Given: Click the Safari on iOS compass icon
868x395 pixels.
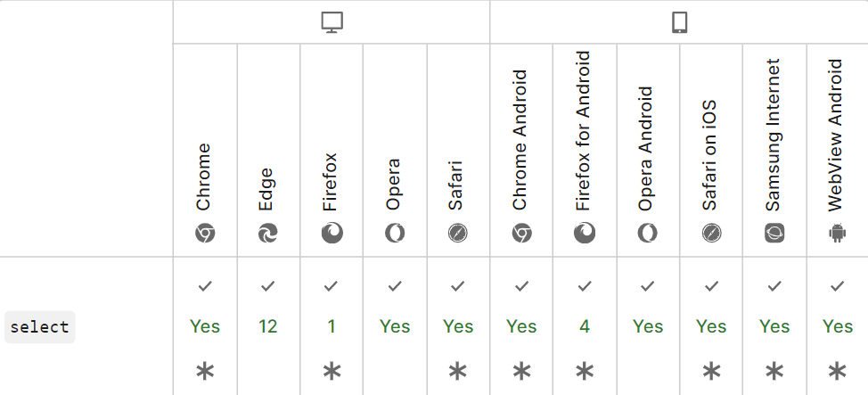Looking at the screenshot, I should (x=711, y=234).
